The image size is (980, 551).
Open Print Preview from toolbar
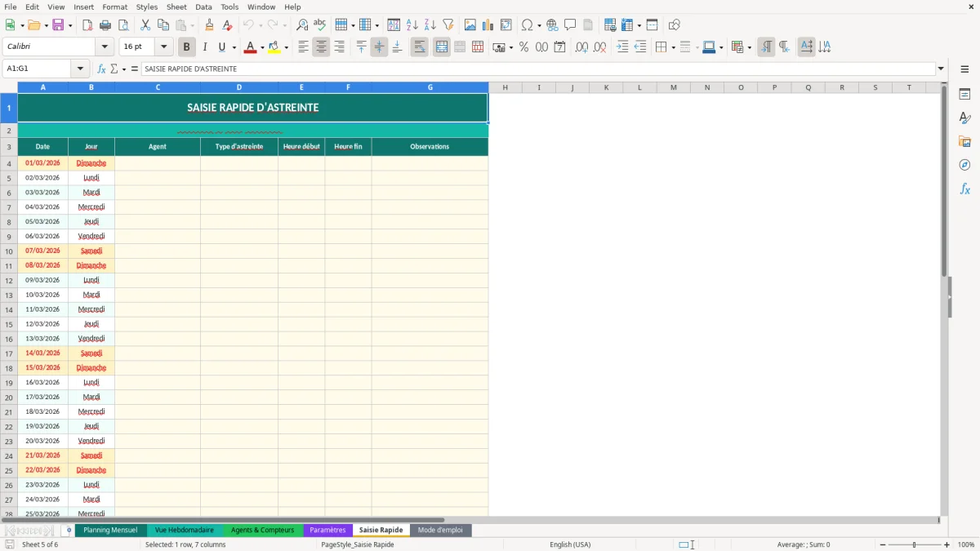pyautogui.click(x=123, y=25)
